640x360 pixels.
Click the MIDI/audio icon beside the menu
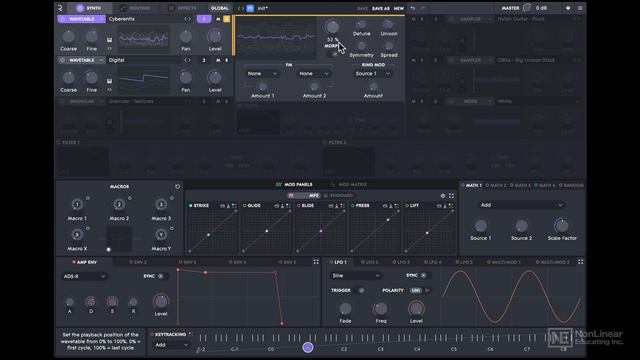[x=568, y=8]
